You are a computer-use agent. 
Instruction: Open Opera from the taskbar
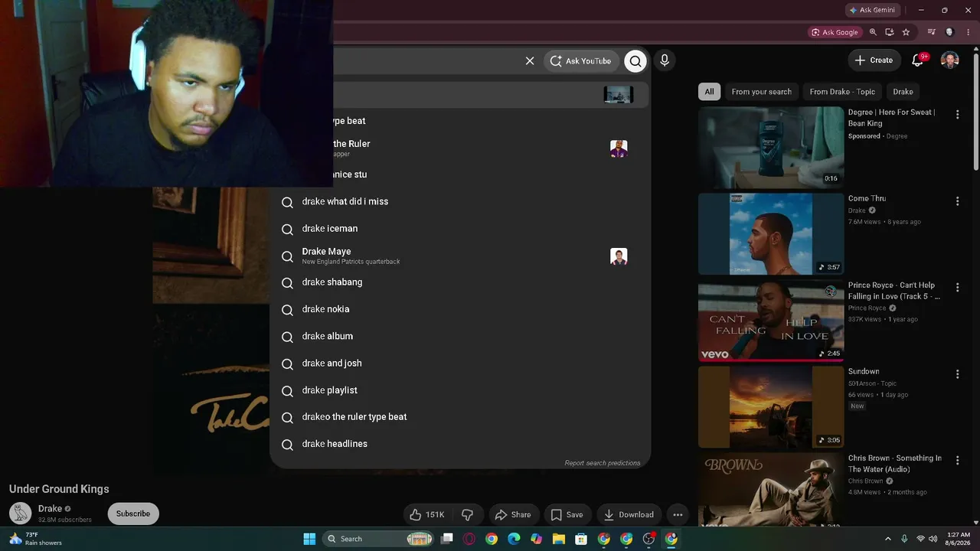(x=469, y=539)
